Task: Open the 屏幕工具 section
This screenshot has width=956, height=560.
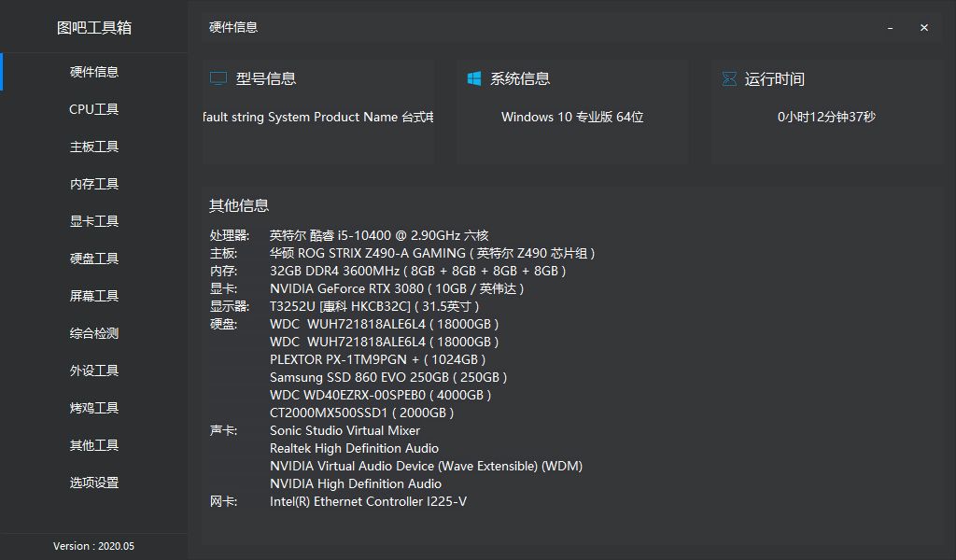Action: [x=94, y=296]
